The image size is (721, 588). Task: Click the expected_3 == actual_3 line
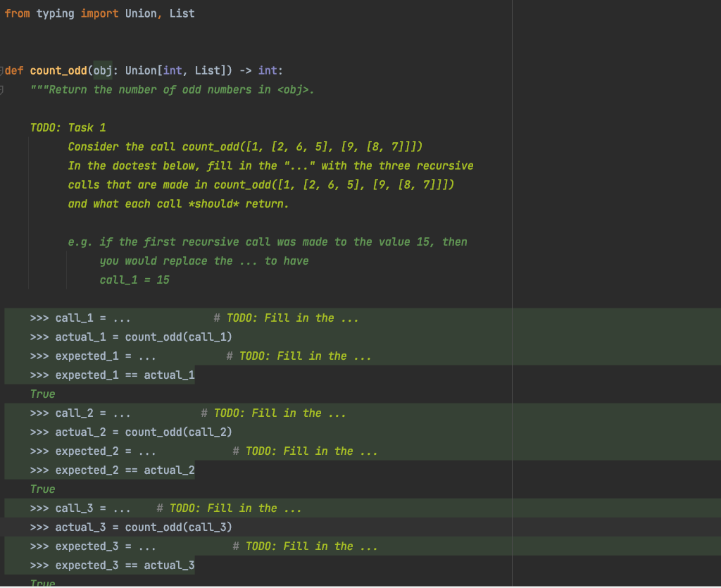(x=124, y=565)
